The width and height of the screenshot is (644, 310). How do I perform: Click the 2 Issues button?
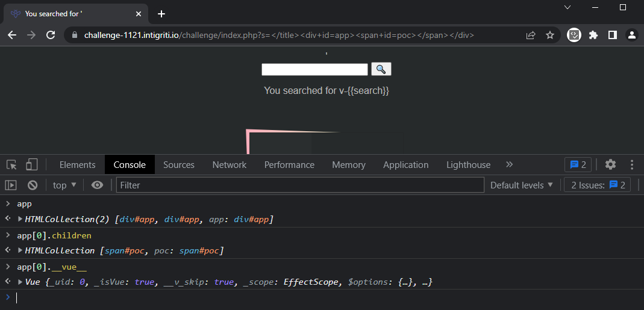[x=598, y=185]
